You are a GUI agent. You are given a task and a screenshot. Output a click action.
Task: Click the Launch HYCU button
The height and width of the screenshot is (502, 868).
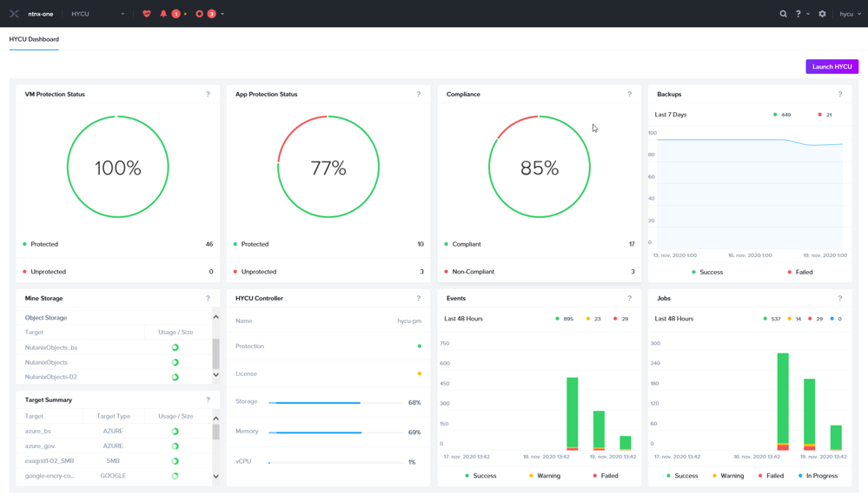coord(832,66)
